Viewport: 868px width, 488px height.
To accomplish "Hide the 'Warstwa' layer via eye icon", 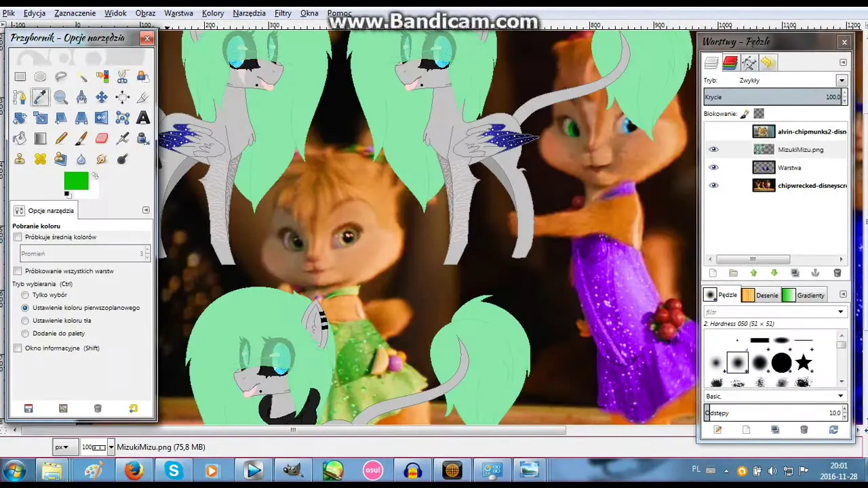I will [713, 167].
